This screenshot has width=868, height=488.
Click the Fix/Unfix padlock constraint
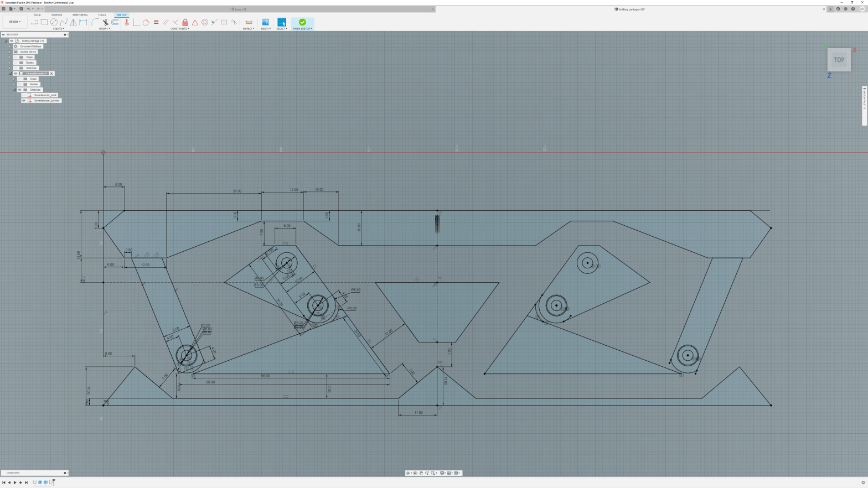coord(185,22)
